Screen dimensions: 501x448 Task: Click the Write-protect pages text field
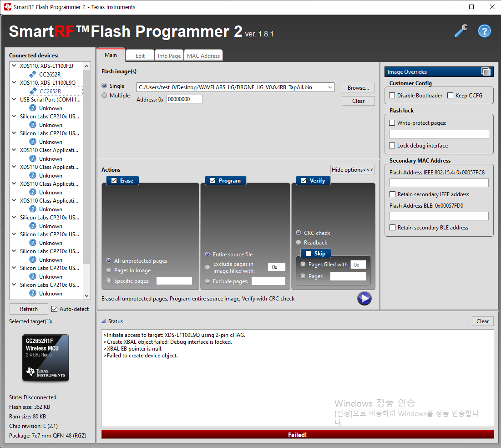pyautogui.click(x=439, y=134)
